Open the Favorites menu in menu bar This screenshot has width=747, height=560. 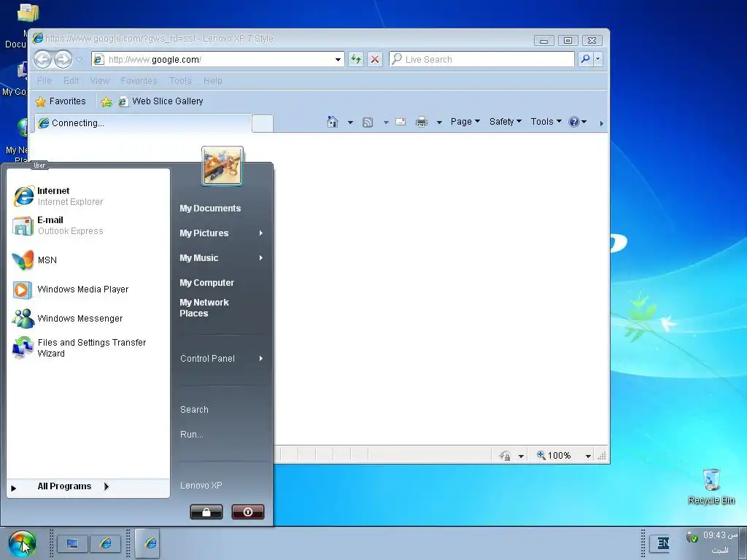tap(139, 80)
